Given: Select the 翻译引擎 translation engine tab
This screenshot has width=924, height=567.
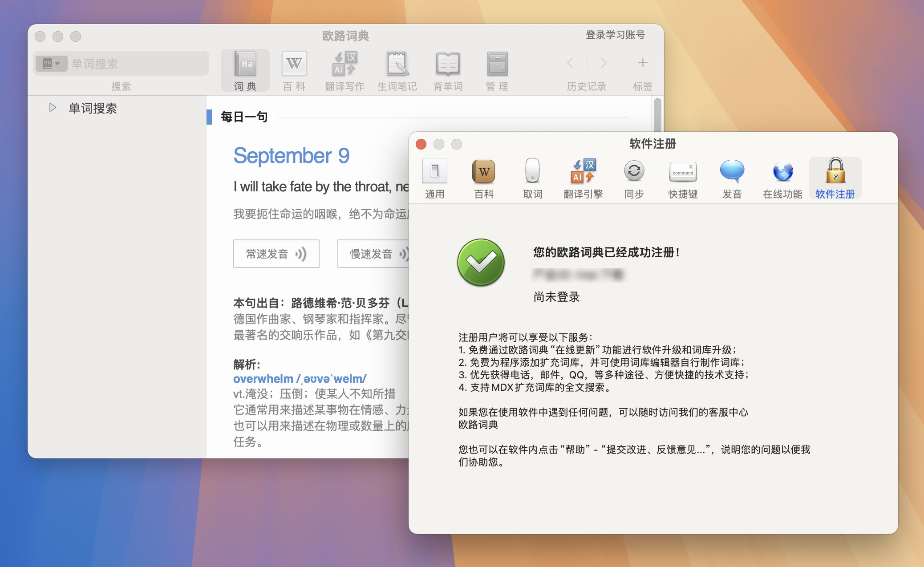Looking at the screenshot, I should [583, 179].
